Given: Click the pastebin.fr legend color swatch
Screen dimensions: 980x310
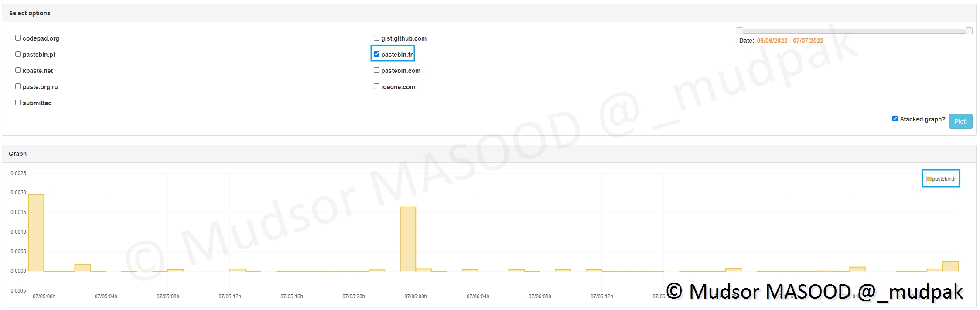Looking at the screenshot, I should click(x=929, y=179).
